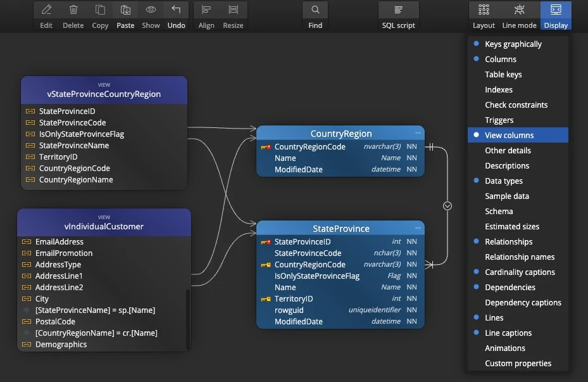The image size is (588, 382).
Task: Click the Copy icon in toolbar
Action: [x=100, y=10]
